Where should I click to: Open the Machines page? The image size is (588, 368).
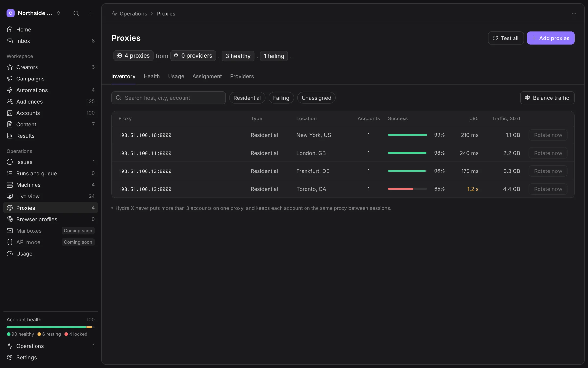click(50, 185)
